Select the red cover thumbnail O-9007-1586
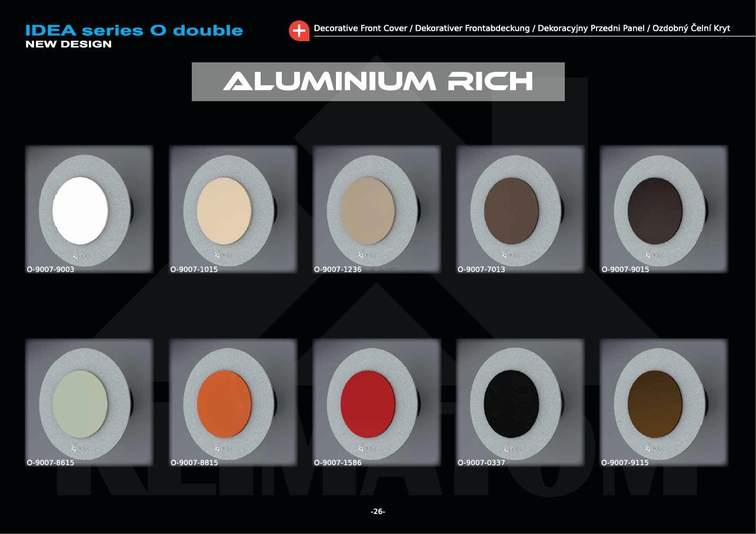This screenshot has height=534, width=756. tap(377, 402)
